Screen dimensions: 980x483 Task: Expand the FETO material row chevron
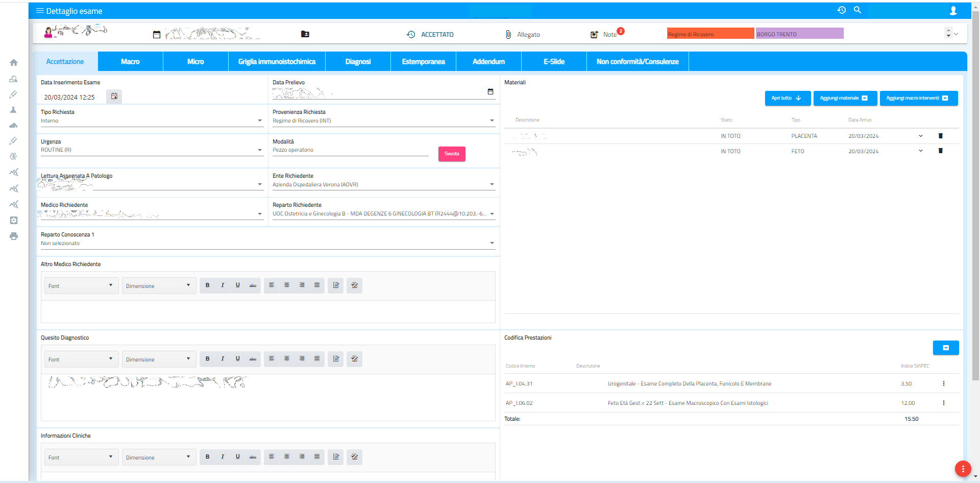(921, 151)
